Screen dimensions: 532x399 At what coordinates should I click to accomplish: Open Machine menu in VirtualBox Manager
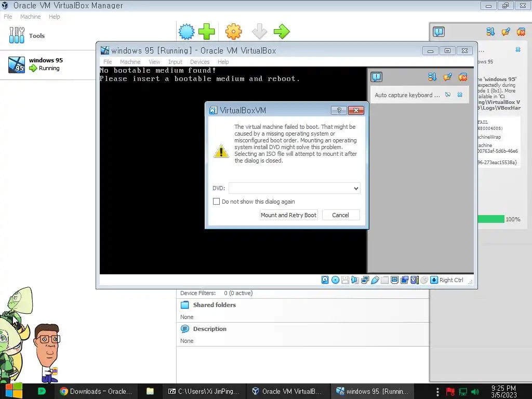click(x=30, y=17)
